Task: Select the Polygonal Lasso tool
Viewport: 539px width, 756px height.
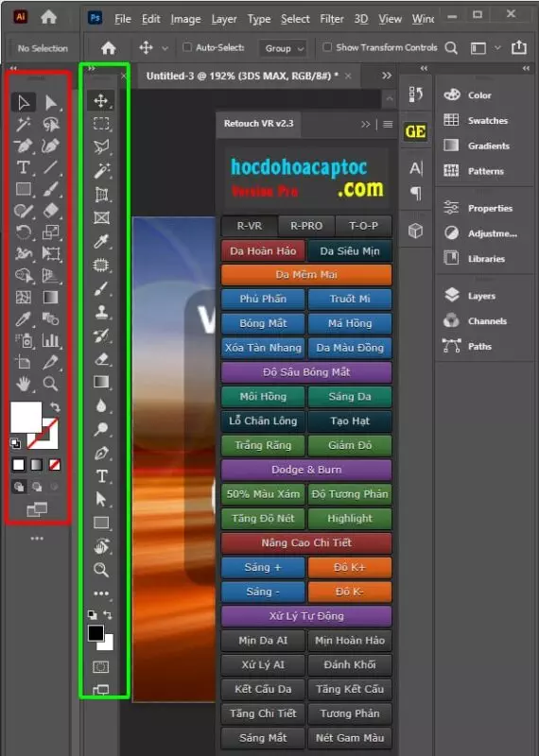Action: point(101,146)
